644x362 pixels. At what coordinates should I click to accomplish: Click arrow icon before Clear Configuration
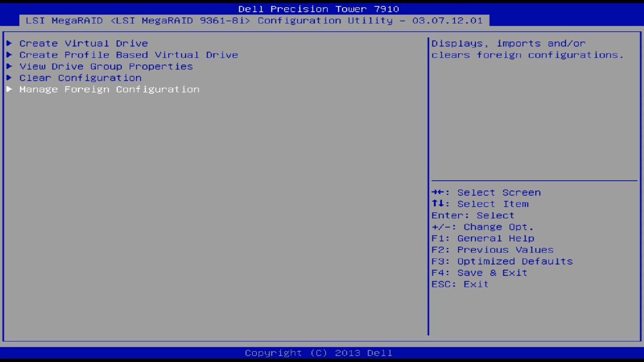pyautogui.click(x=10, y=78)
